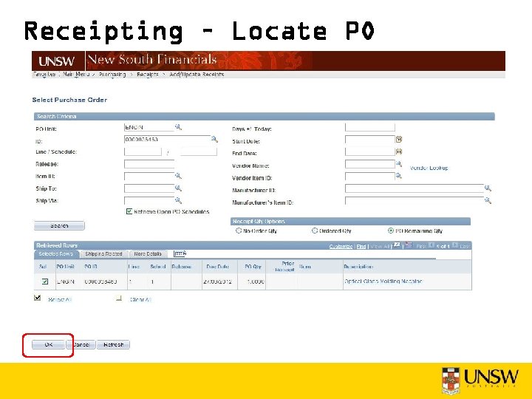Click the Release input field
The image size is (532, 399).
pyautogui.click(x=149, y=164)
